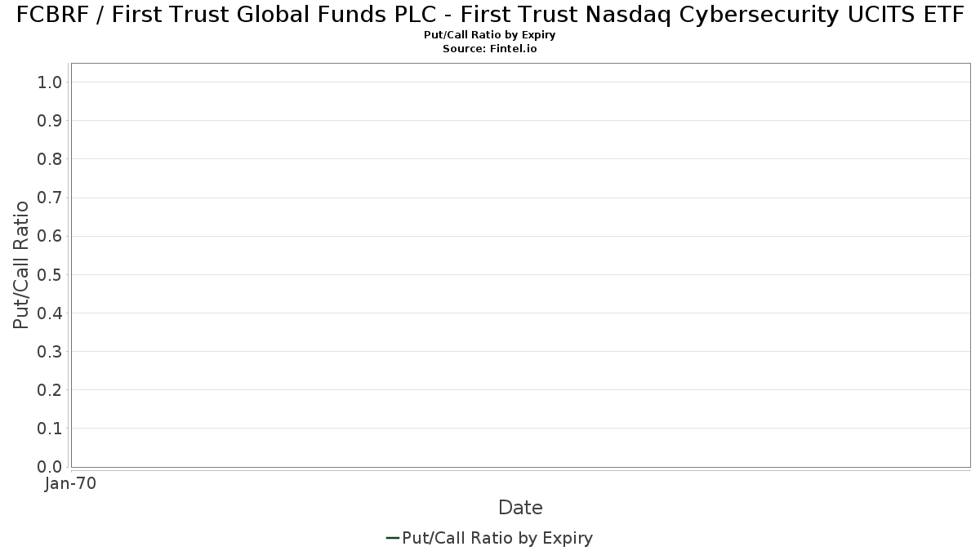Image resolution: width=980 pixels, height=551 pixels.
Task: Click the 0.4 y-axis tick label
Action: tap(50, 313)
